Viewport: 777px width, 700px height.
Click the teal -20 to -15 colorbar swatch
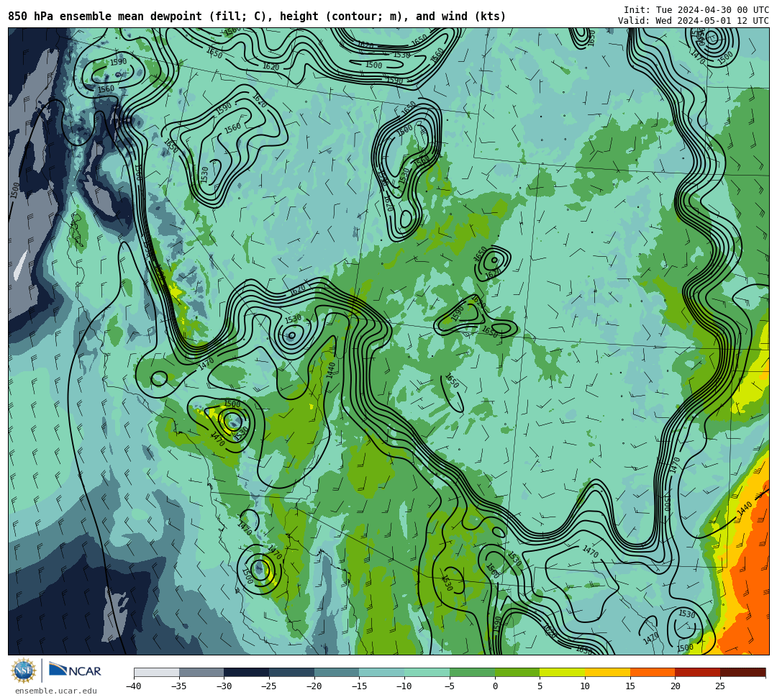tap(337, 672)
